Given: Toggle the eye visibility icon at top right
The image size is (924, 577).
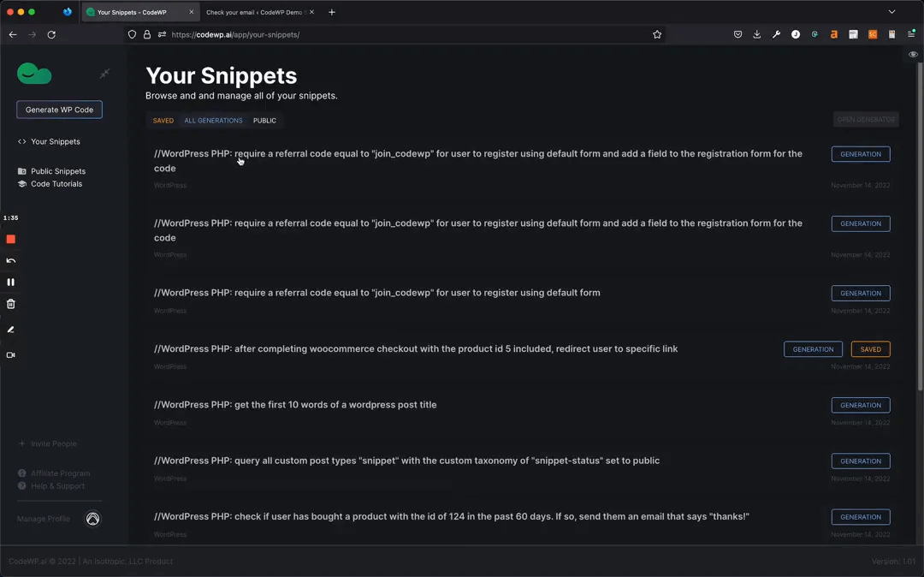Looking at the screenshot, I should click(914, 54).
